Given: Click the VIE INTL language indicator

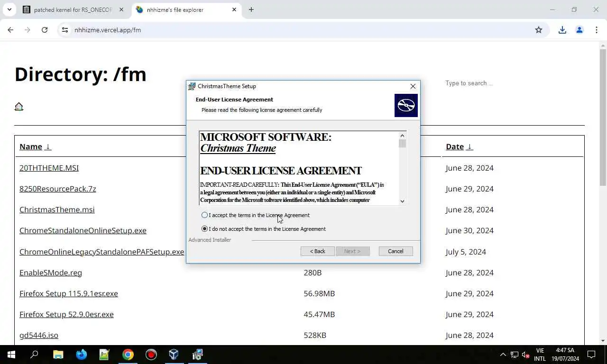Looking at the screenshot, I should point(540,355).
